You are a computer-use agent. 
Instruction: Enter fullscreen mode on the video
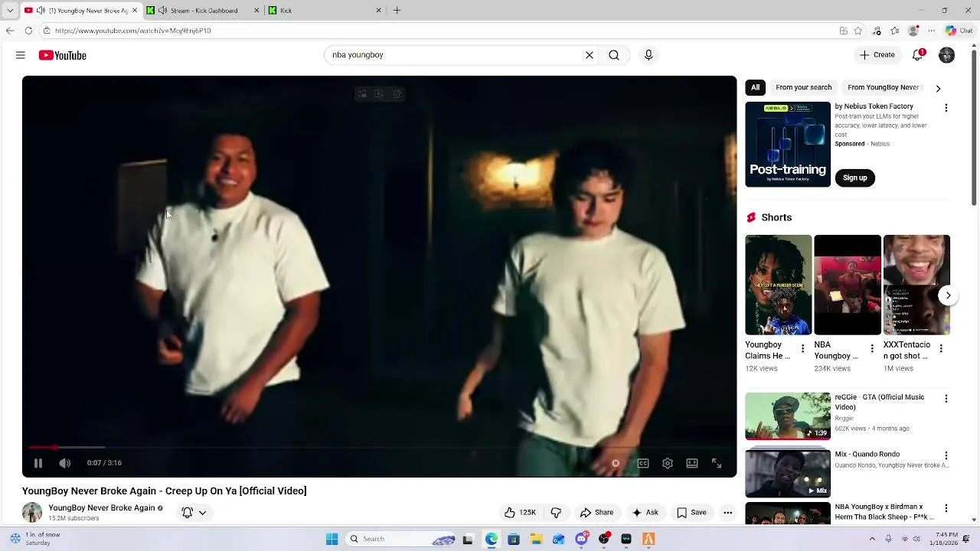[717, 463]
